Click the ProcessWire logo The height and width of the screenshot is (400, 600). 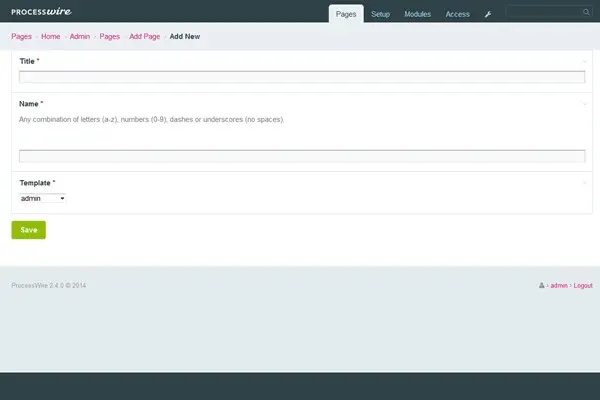pyautogui.click(x=41, y=13)
